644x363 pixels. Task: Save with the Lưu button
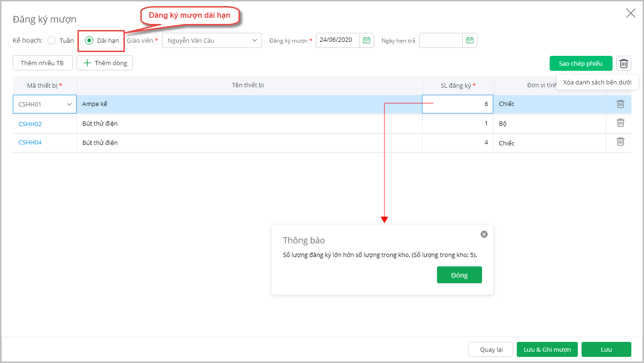pyautogui.click(x=606, y=349)
